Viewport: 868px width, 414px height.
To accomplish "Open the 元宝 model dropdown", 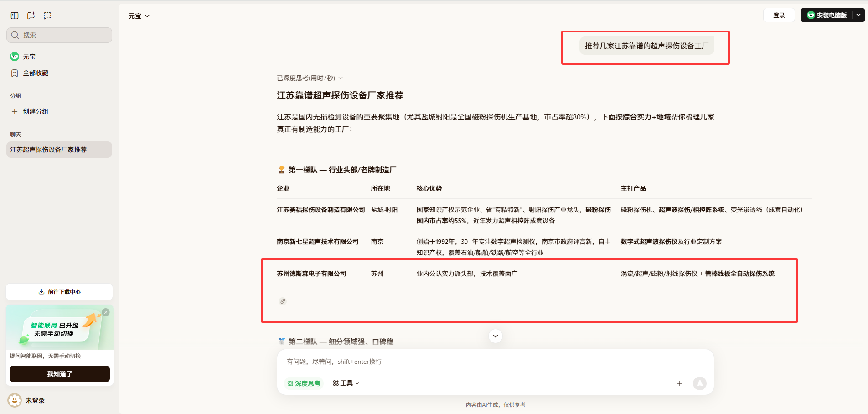I will (x=139, y=16).
